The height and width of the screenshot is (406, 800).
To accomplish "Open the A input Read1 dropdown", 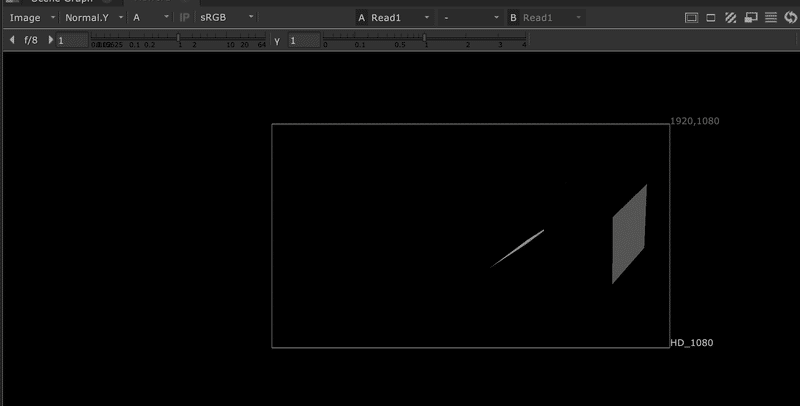I will pyautogui.click(x=400, y=18).
